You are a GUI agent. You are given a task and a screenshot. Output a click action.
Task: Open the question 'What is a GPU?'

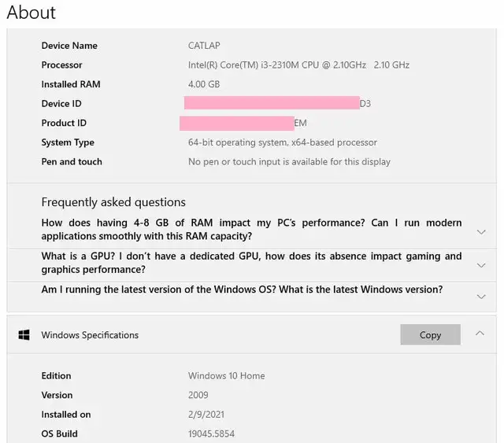(x=251, y=263)
